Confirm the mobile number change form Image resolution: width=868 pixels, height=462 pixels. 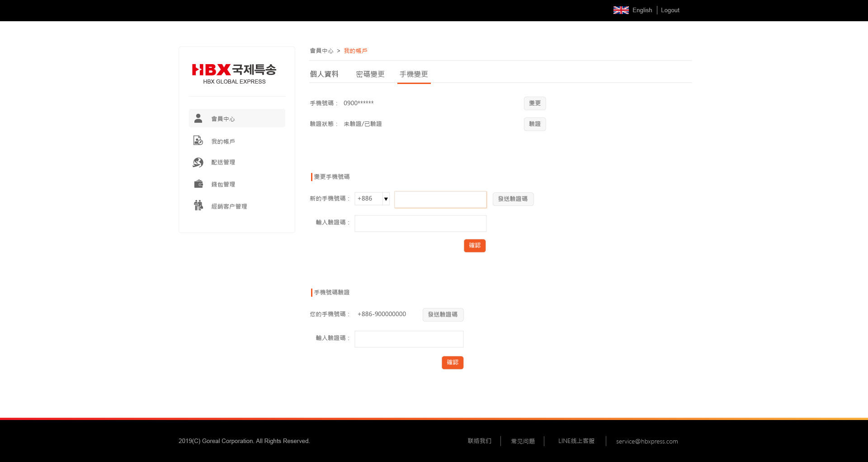tap(474, 246)
